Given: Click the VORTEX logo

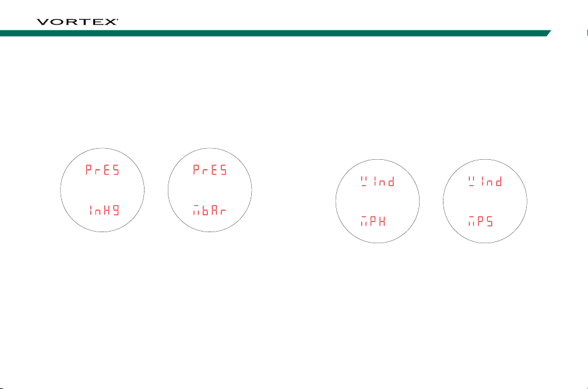Looking at the screenshot, I should (78, 22).
